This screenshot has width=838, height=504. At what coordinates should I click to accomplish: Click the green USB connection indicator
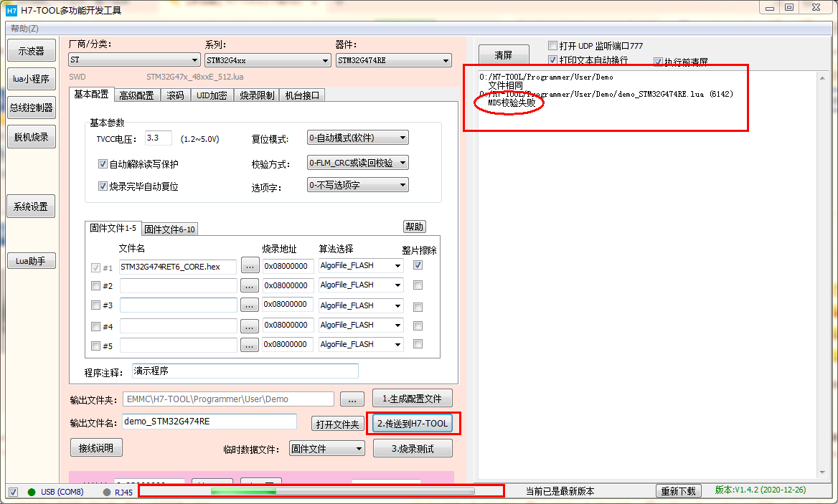[x=32, y=492]
